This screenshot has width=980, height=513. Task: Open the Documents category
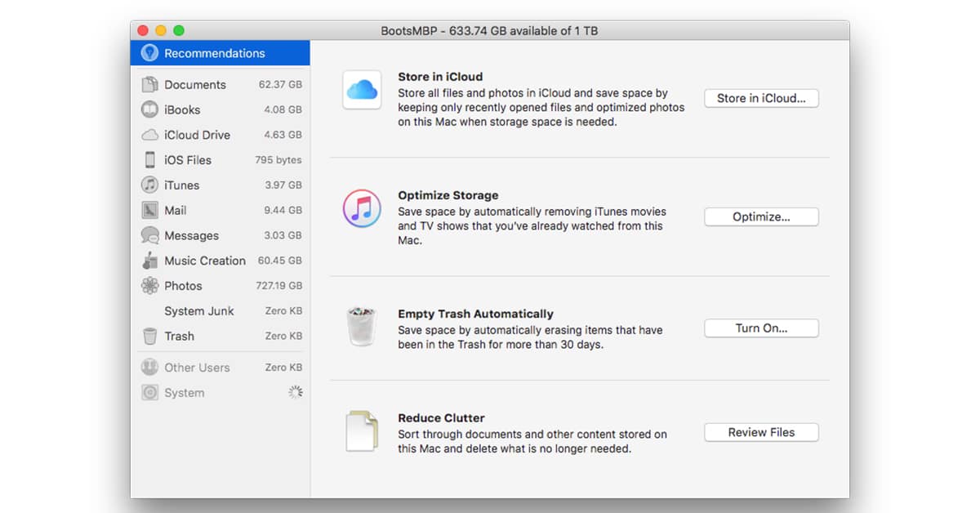tap(195, 84)
